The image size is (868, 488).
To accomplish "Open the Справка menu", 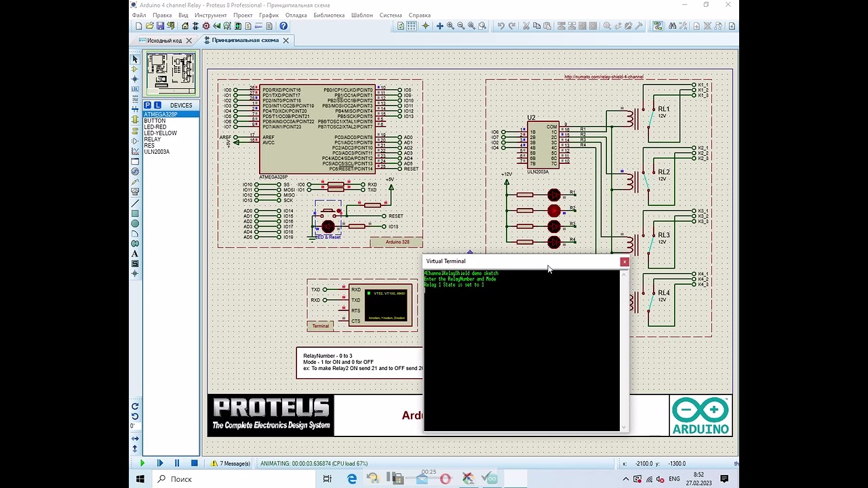I will [420, 15].
